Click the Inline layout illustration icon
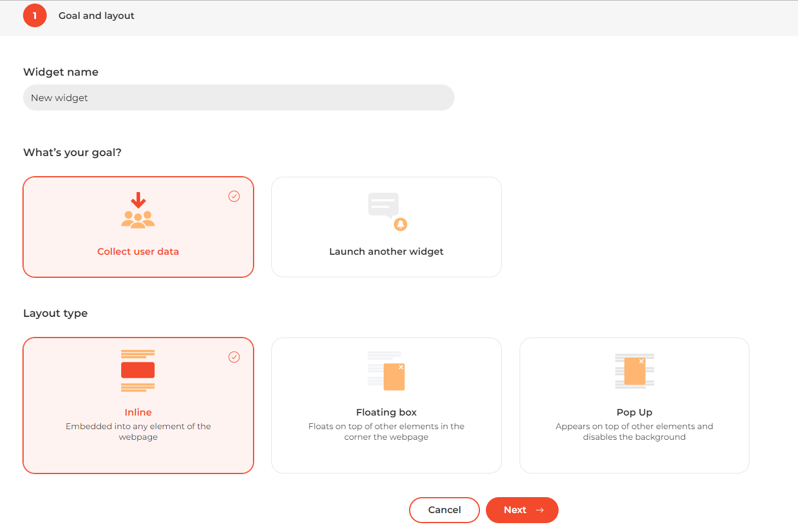Viewport: 798px width, 532px height. tap(138, 371)
